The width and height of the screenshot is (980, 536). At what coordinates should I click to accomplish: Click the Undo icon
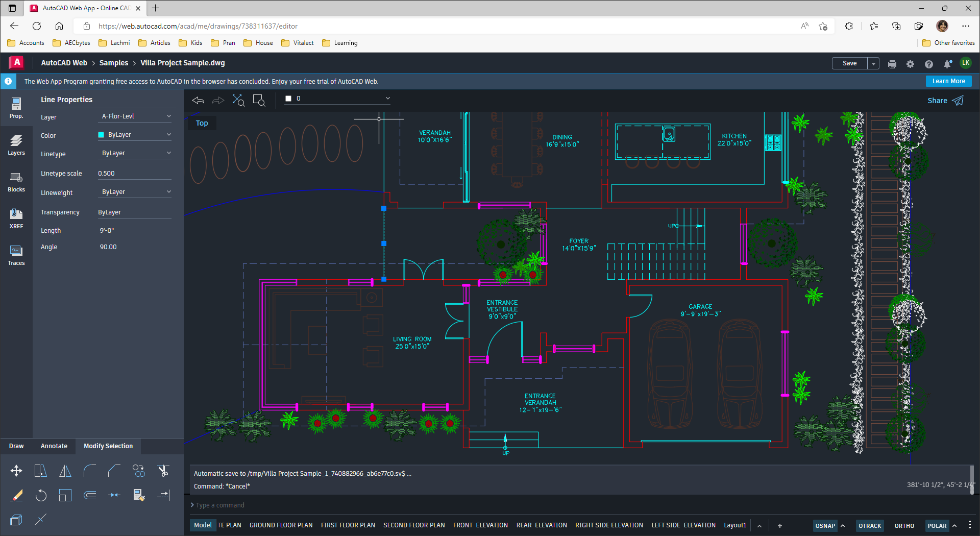[x=198, y=100]
